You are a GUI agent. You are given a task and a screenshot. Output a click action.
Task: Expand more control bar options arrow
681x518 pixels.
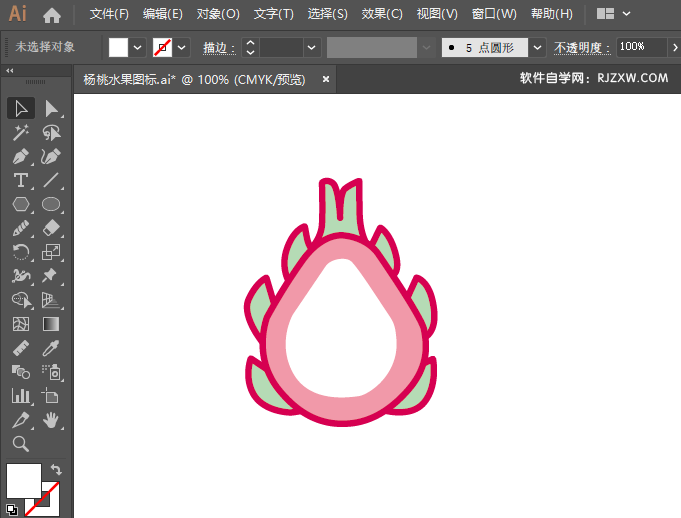675,47
